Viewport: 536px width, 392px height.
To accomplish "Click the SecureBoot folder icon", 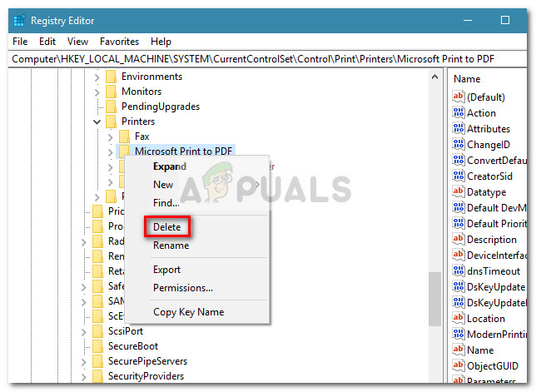I will pos(97,346).
